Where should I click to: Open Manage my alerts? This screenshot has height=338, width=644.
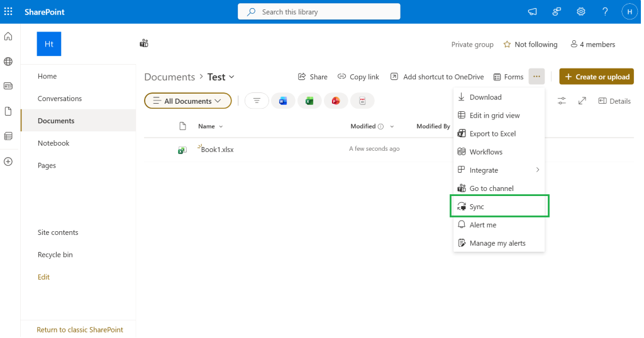point(499,243)
